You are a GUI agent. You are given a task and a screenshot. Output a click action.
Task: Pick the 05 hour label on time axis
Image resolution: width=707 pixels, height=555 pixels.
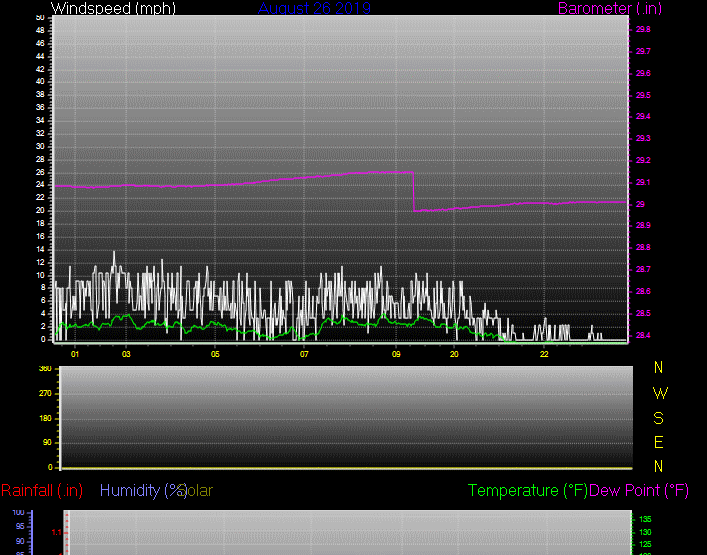pos(215,354)
